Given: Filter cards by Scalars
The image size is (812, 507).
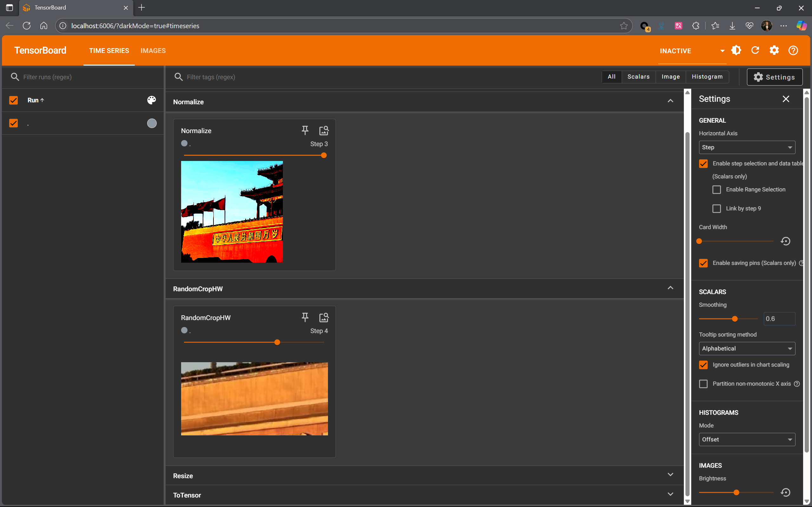Looking at the screenshot, I should tap(638, 77).
